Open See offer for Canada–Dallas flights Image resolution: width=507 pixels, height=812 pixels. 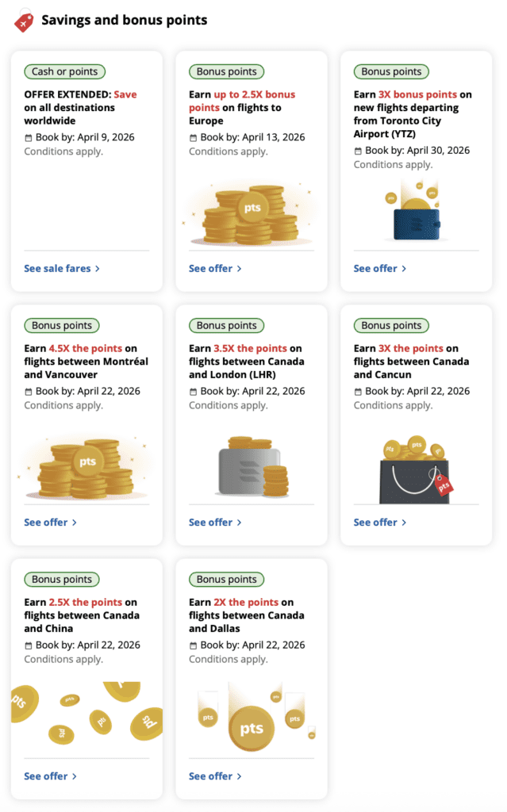click(215, 776)
